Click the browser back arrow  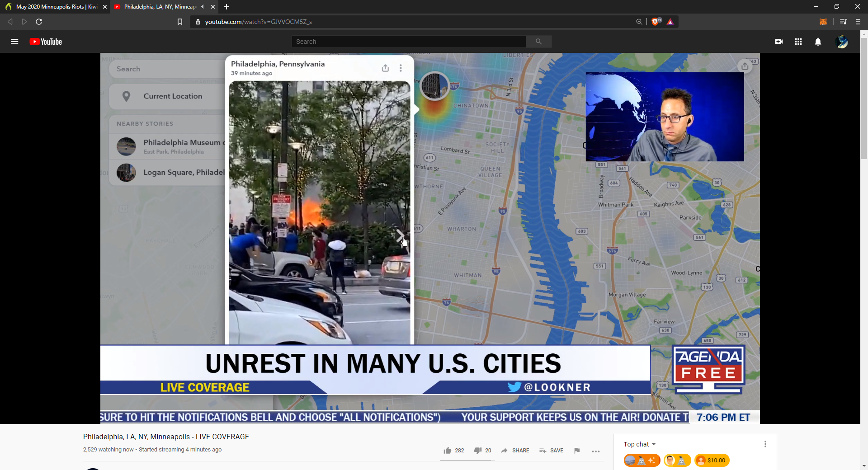10,22
